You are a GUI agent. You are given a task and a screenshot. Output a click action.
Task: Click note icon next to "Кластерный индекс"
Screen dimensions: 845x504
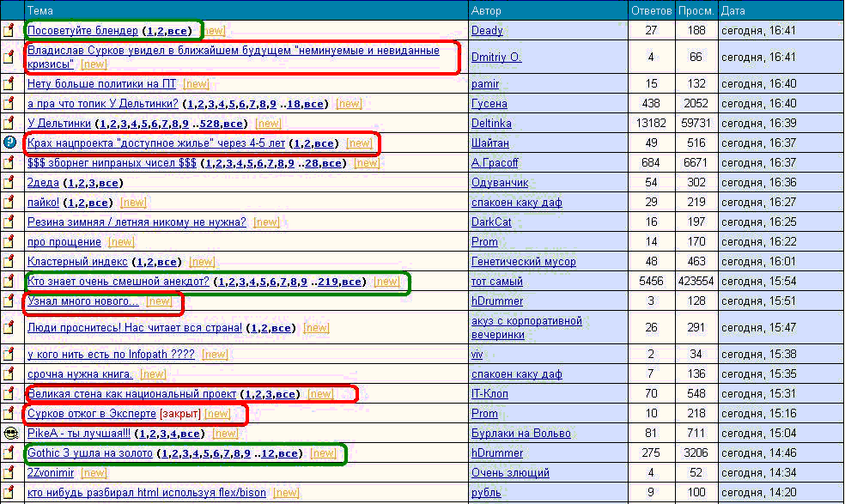click(9, 262)
